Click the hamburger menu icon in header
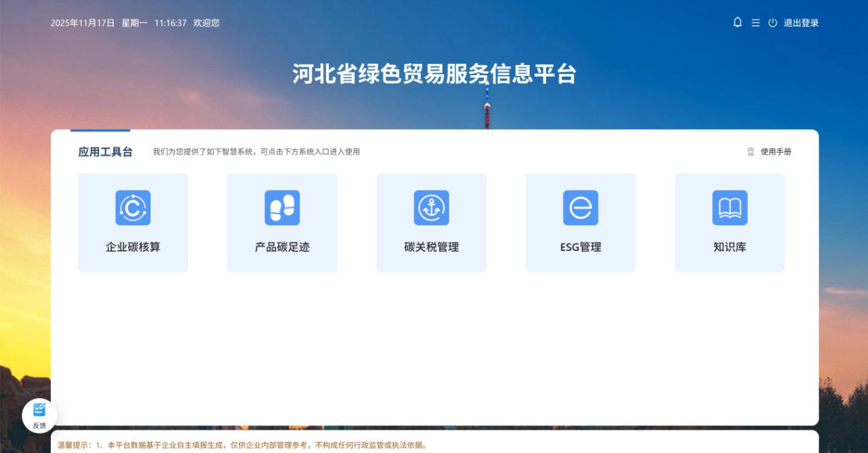 (755, 23)
